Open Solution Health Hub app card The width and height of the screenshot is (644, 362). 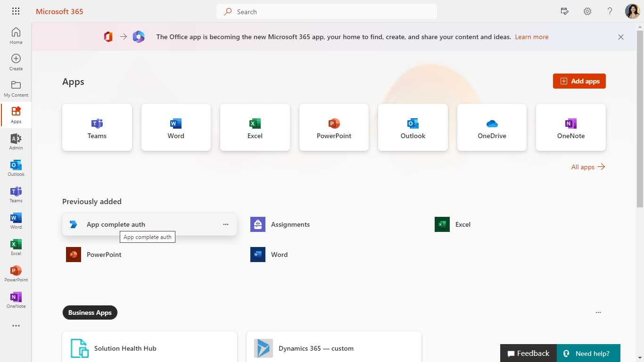[x=149, y=347]
